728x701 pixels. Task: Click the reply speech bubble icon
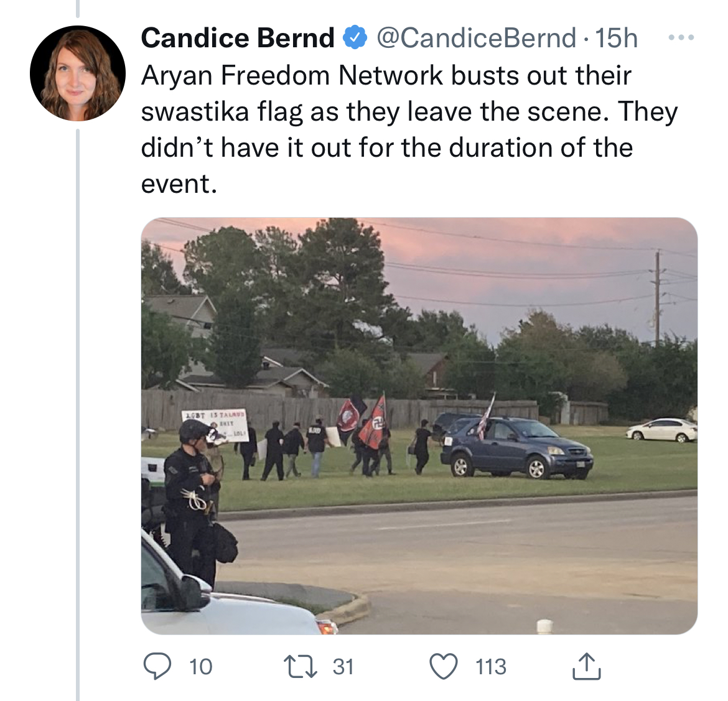[158, 667]
